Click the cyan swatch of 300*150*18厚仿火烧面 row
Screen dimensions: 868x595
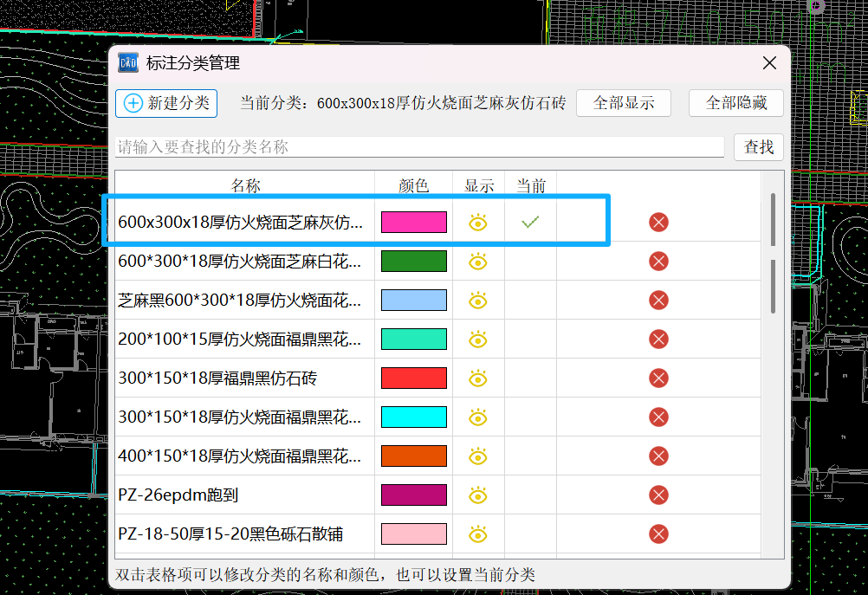coord(413,417)
